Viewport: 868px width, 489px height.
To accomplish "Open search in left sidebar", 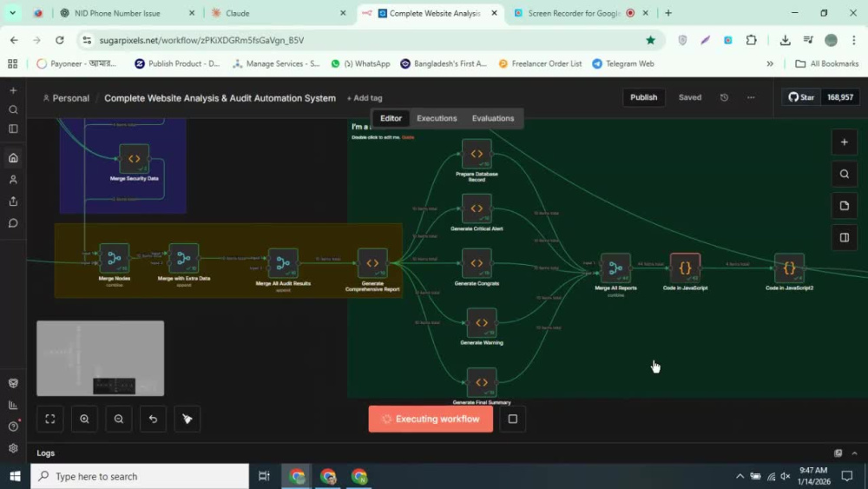I will tap(13, 109).
